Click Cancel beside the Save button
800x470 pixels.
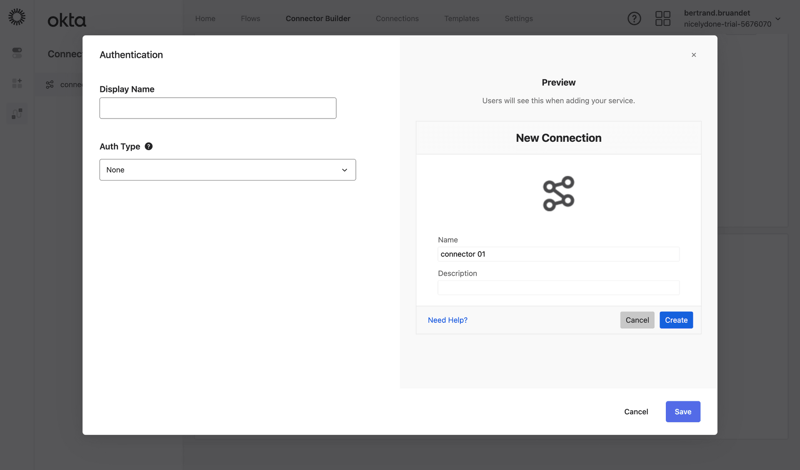pyautogui.click(x=636, y=412)
